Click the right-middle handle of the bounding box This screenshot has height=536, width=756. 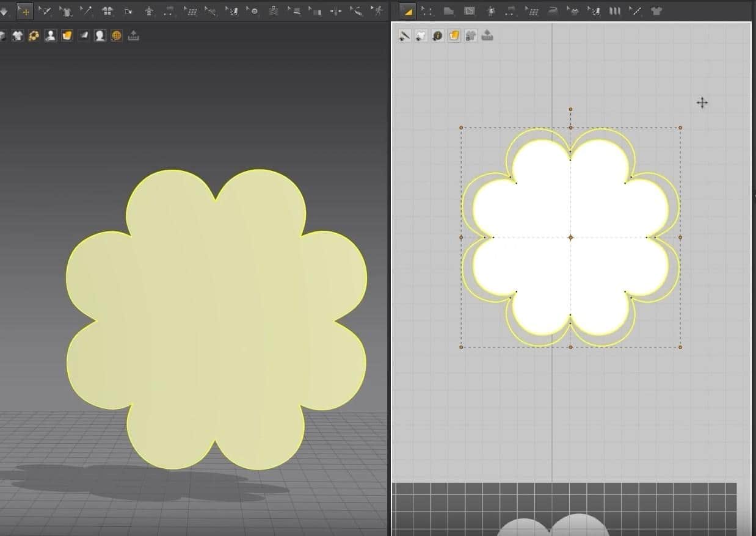[x=680, y=237]
